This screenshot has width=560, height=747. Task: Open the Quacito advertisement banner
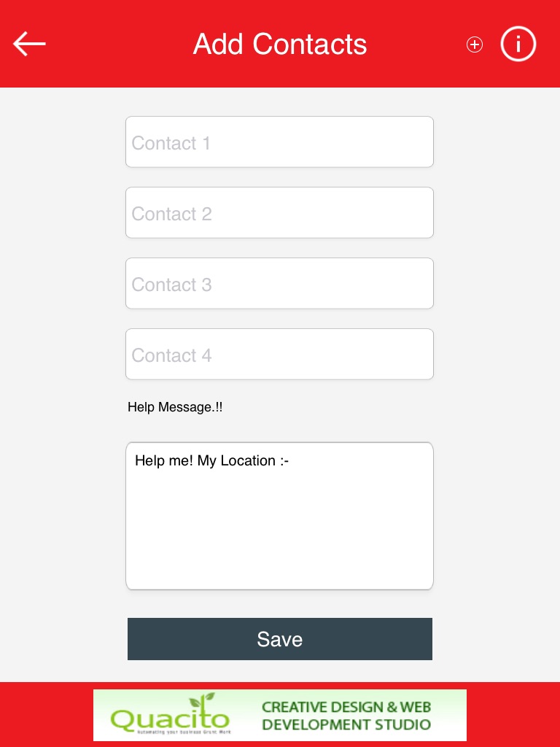pyautogui.click(x=280, y=715)
